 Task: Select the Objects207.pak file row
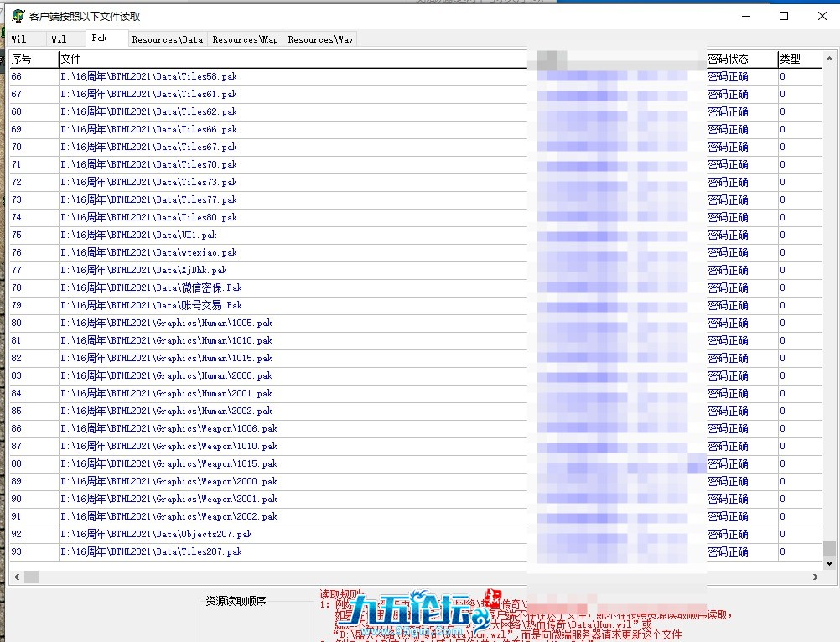coord(416,535)
